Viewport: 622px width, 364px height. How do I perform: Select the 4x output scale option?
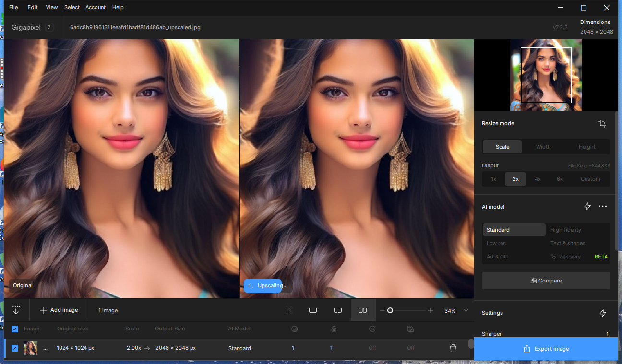tap(538, 179)
